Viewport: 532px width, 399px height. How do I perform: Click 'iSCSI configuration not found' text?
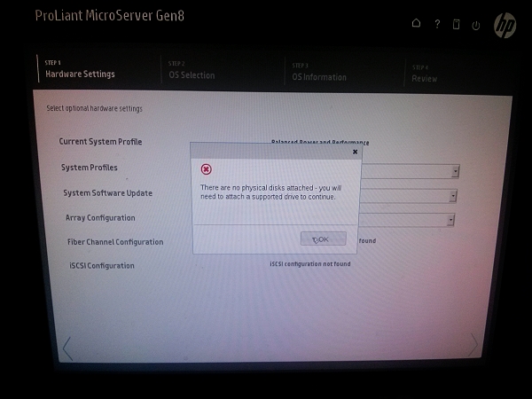[x=310, y=263]
